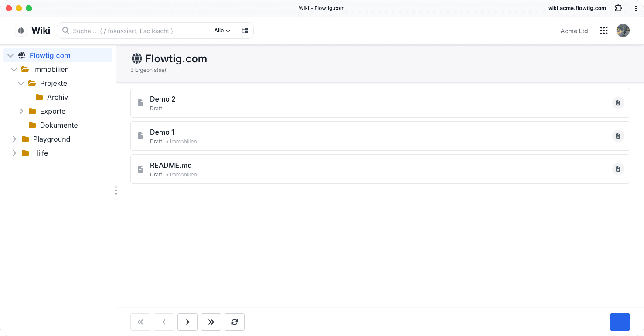Jump to the last page
Image resolution: width=644 pixels, height=336 pixels.
point(211,322)
